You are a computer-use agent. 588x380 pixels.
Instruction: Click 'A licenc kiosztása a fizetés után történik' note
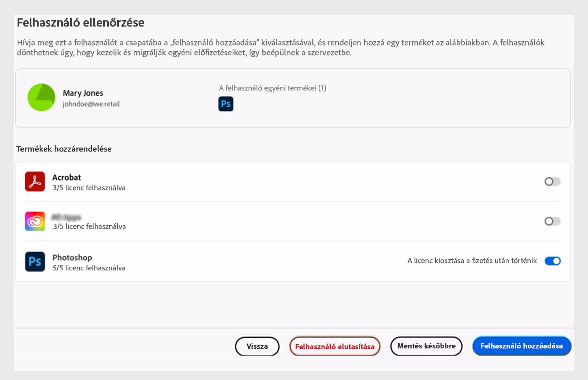(472, 261)
